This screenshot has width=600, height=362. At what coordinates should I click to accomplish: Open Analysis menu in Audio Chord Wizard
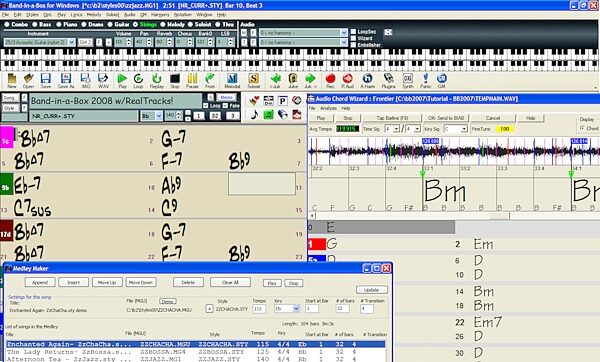pos(329,109)
